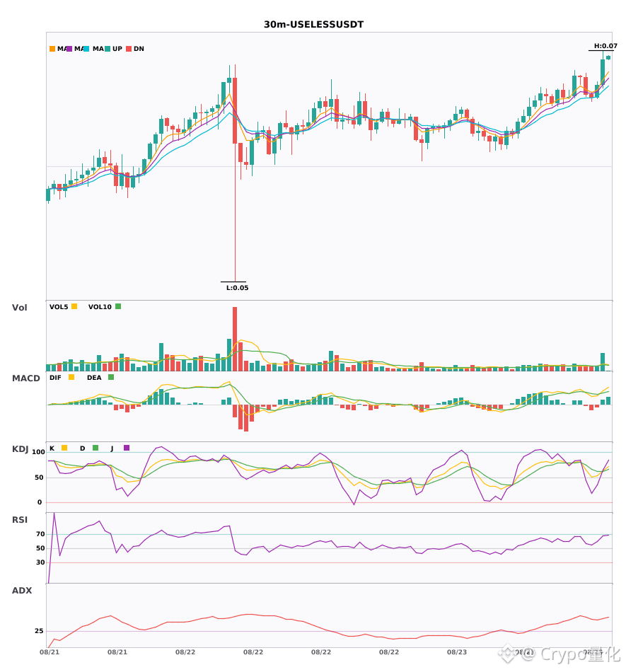
Task: Click the VOL5 legend label
Action: 59,307
